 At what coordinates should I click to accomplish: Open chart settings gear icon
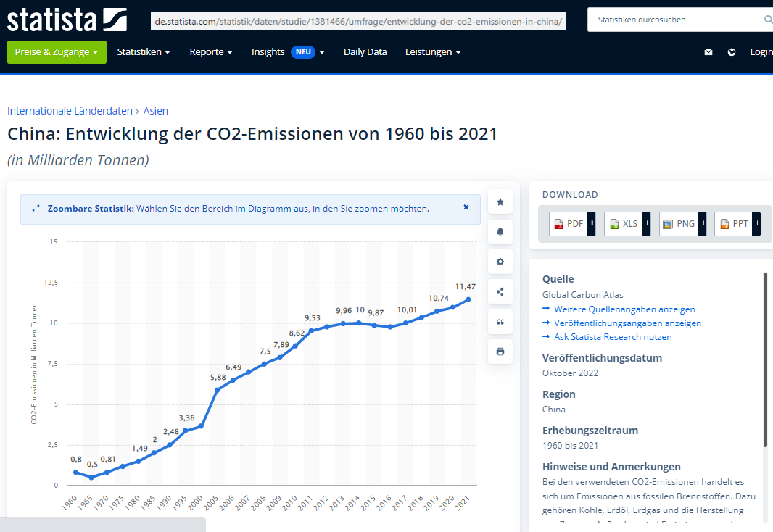(500, 262)
